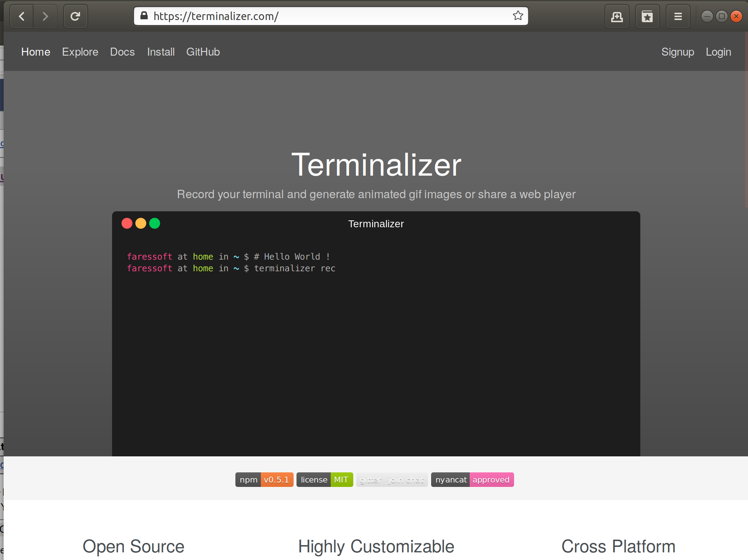Click the red traffic-light dot on terminal window
Image resolution: width=748 pixels, height=560 pixels.
pyautogui.click(x=127, y=223)
